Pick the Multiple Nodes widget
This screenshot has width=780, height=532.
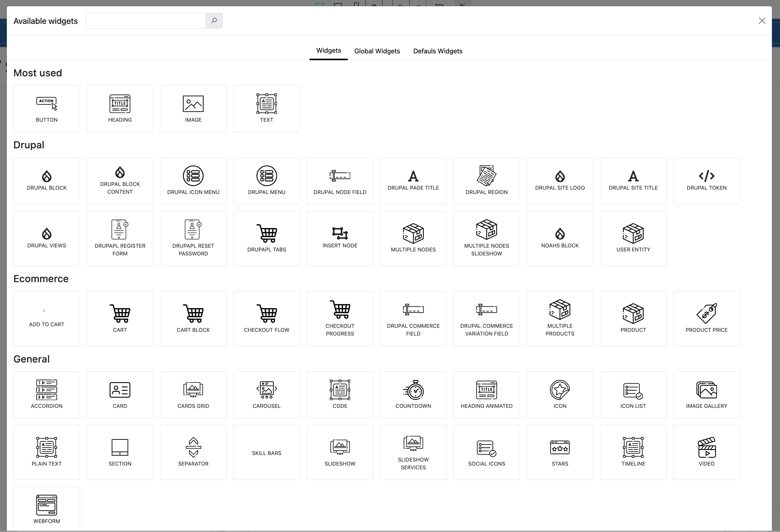[413, 238]
